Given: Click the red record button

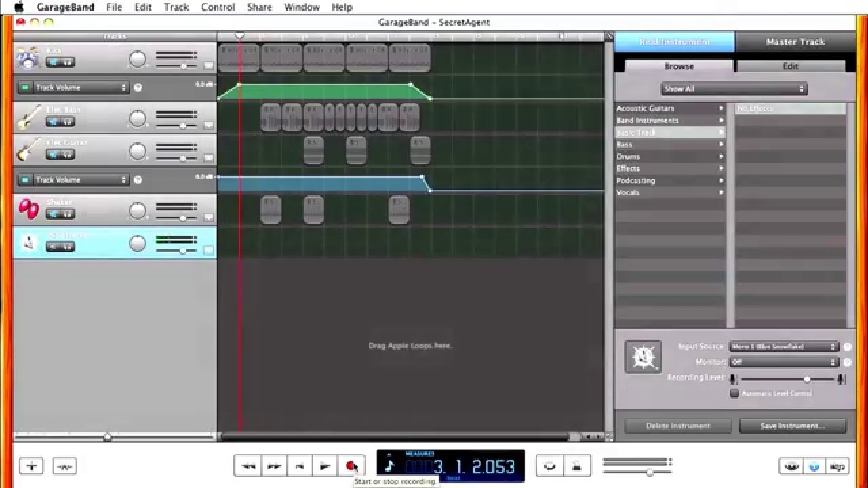Looking at the screenshot, I should [351, 466].
